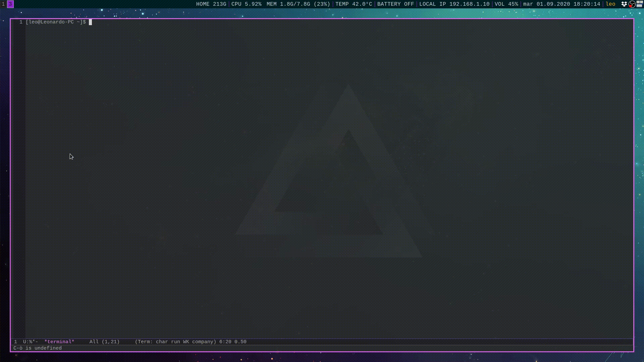Image resolution: width=644 pixels, height=362 pixels.
Task: Click the date and time clock
Action: (561, 4)
